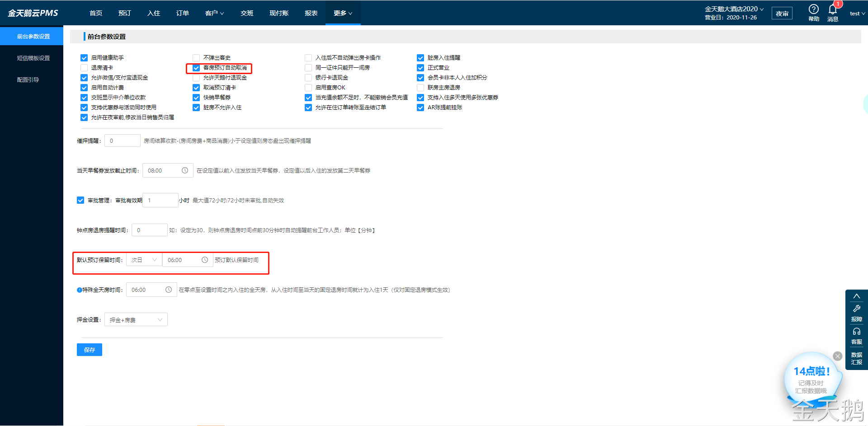
Task: Click info icon beside 特殊全天房时间
Action: (x=79, y=290)
